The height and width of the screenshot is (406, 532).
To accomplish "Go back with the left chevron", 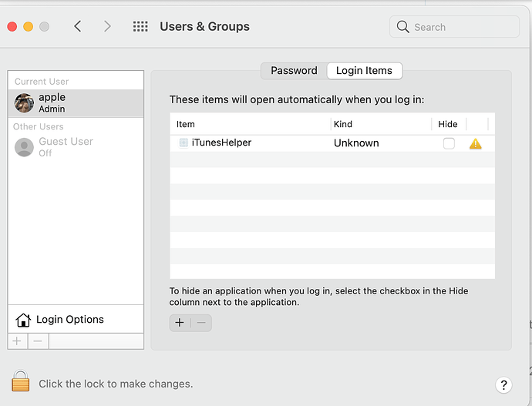I will tap(78, 26).
